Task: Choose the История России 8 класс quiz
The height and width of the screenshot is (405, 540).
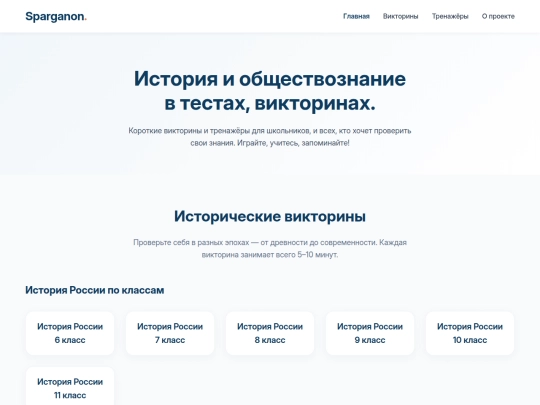Action: 270,333
